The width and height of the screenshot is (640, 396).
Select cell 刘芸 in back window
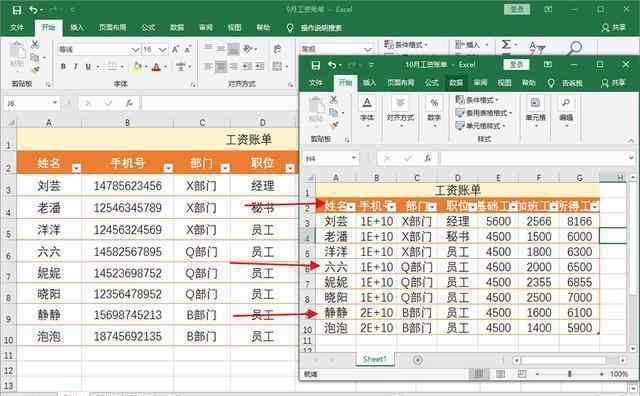(49, 186)
